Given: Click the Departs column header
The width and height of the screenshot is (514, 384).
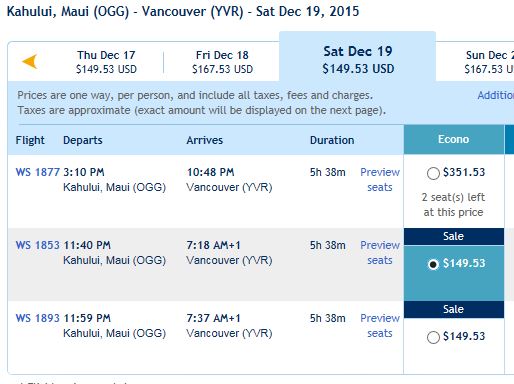Looking at the screenshot, I should tap(83, 140).
